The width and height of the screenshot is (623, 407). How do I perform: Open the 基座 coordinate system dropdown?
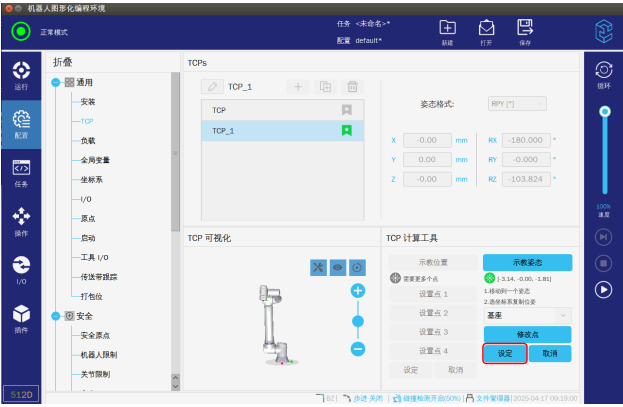click(x=527, y=314)
